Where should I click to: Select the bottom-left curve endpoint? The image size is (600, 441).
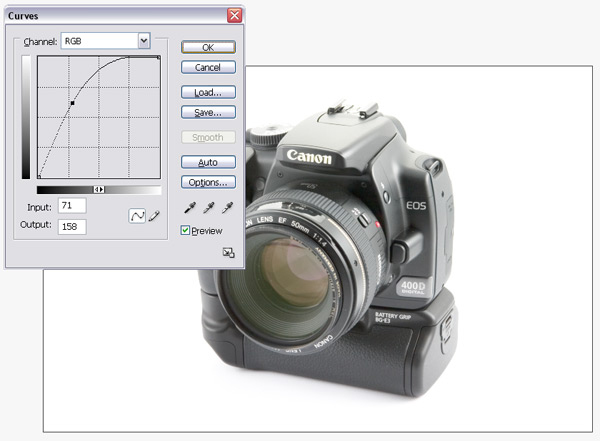[39, 176]
